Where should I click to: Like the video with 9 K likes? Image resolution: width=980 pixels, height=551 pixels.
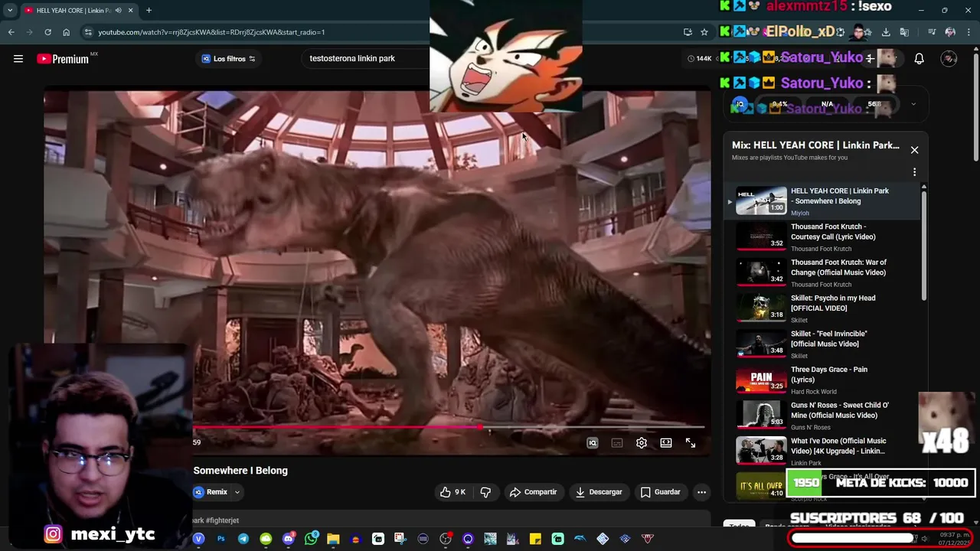click(x=452, y=492)
